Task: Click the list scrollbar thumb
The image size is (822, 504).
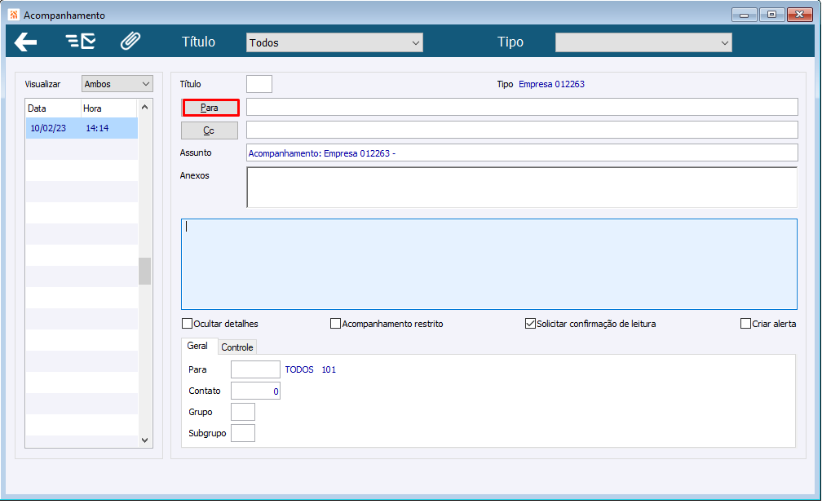Action: click(144, 271)
